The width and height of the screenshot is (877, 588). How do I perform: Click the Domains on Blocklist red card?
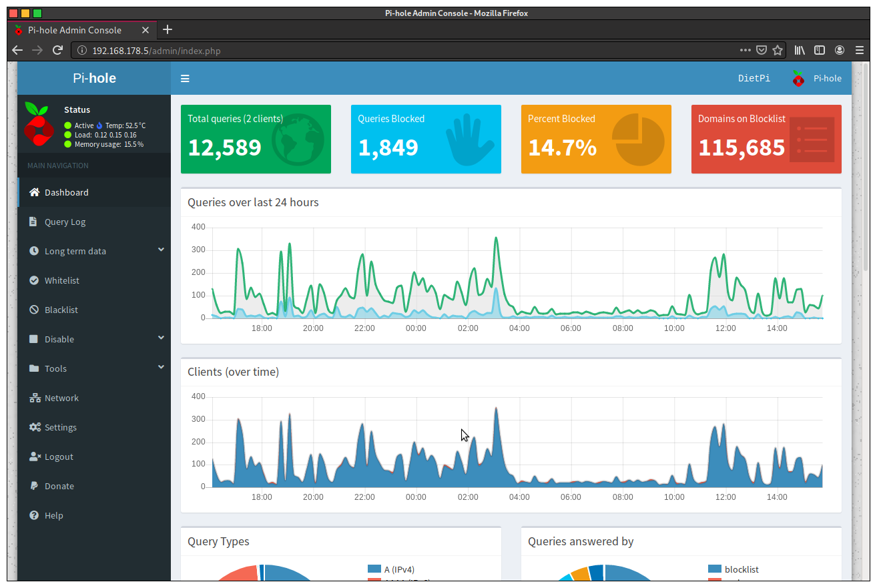[766, 139]
